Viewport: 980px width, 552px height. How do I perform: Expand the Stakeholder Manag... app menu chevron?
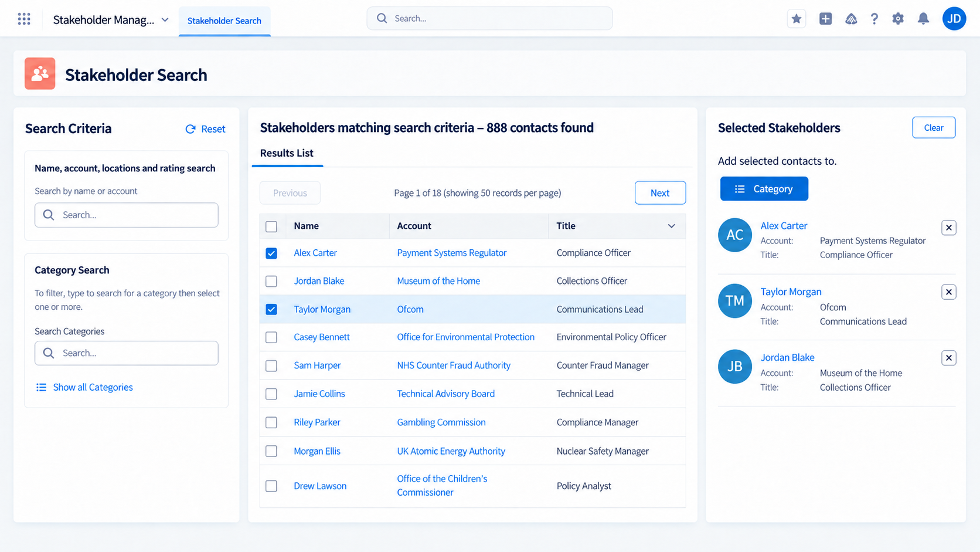point(165,20)
